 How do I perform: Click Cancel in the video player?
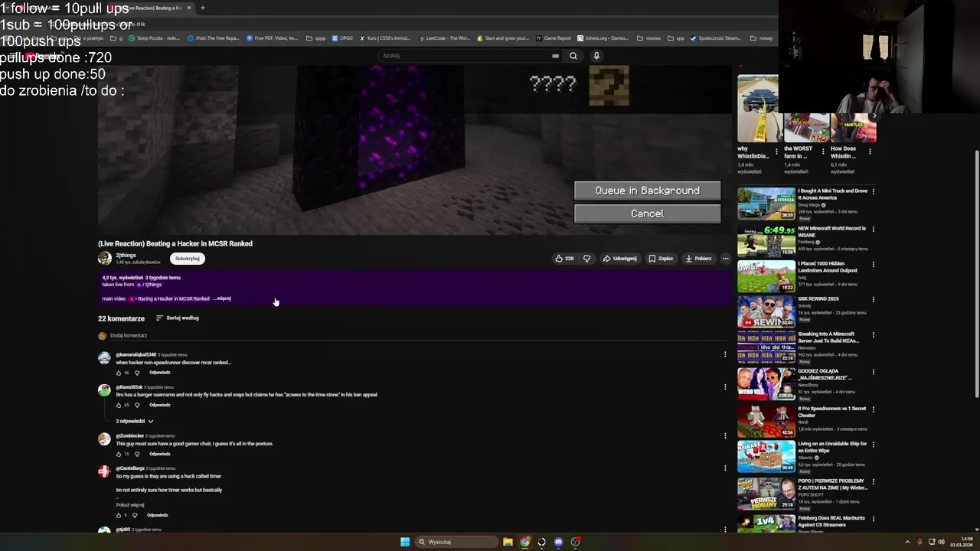pos(647,214)
